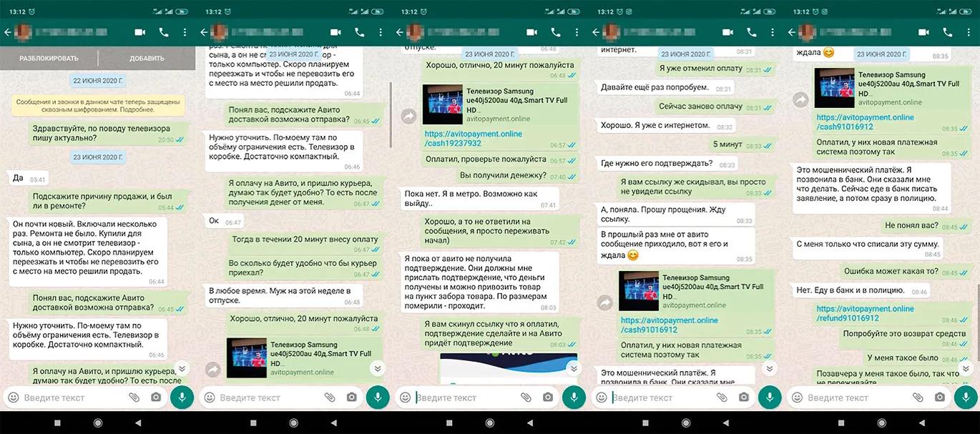The height and width of the screenshot is (434, 980).
Task: Jump to latest messages in the second chat screenshot
Action: pyautogui.click(x=378, y=368)
